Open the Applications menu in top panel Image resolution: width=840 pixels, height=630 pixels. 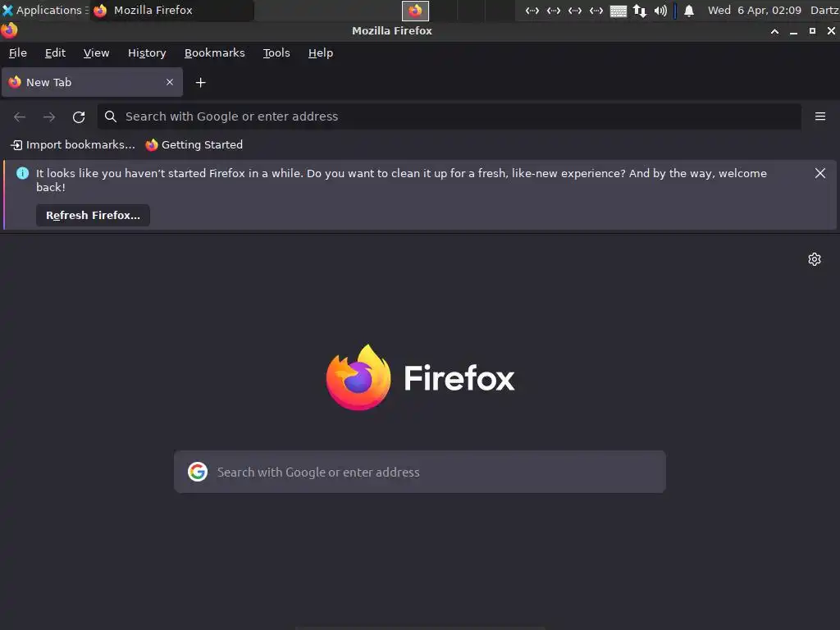click(44, 10)
